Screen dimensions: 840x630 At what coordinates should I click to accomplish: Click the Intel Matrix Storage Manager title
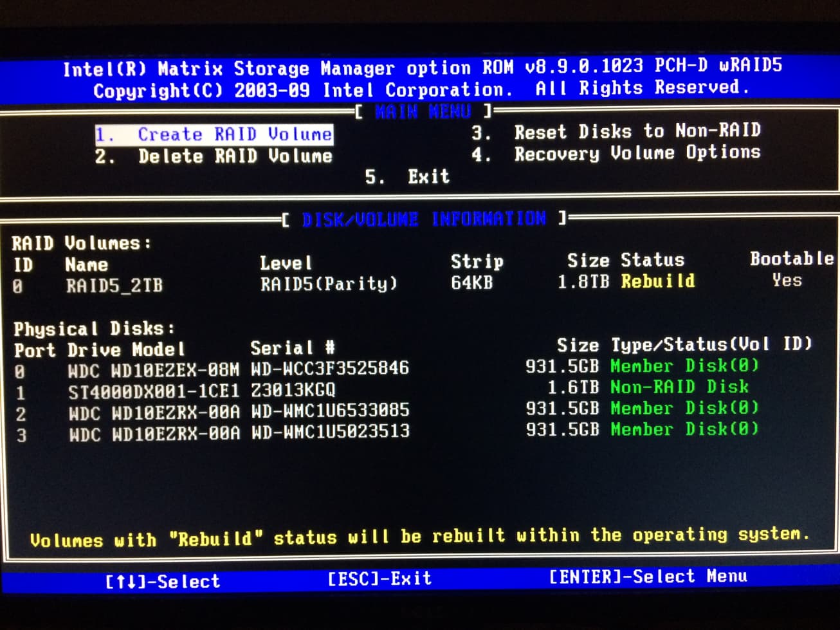tap(423, 67)
